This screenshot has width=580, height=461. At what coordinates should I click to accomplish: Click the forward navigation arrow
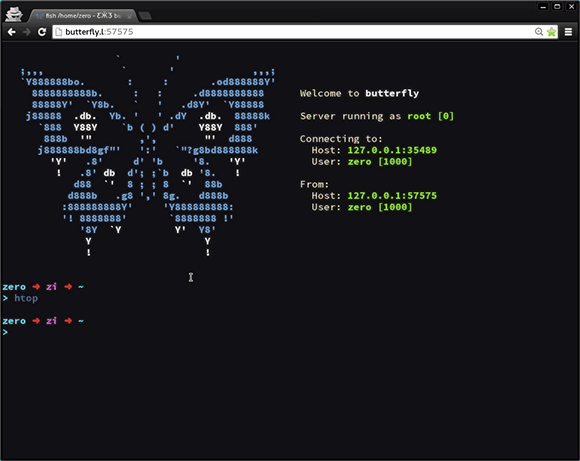point(27,32)
